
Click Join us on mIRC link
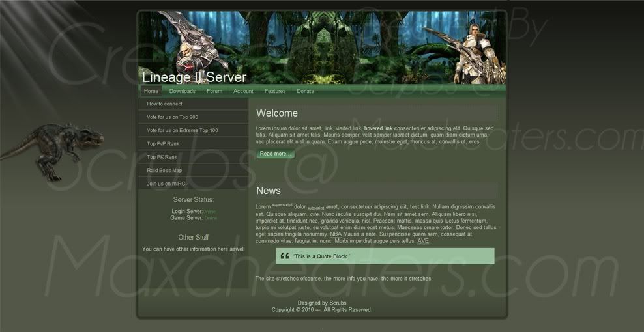(166, 184)
